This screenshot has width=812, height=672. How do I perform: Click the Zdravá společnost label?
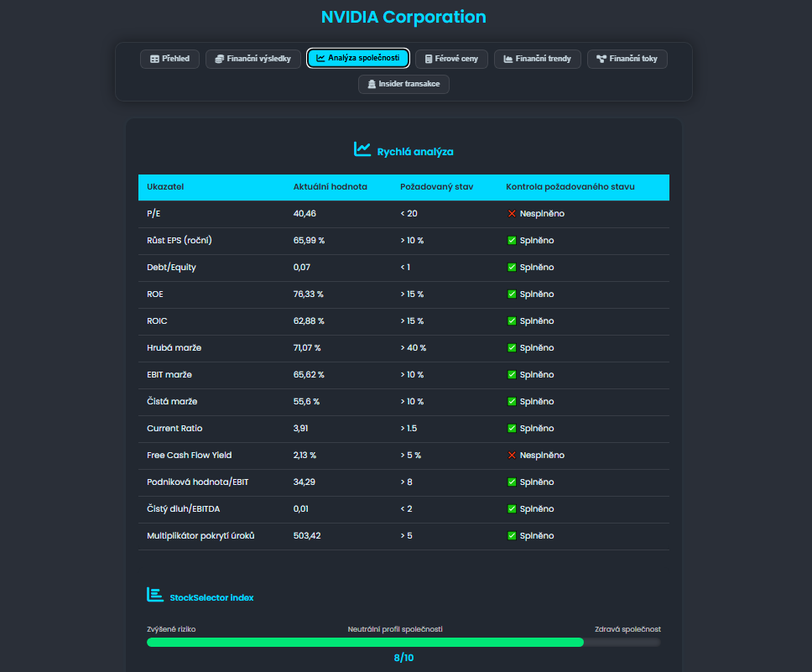(x=627, y=629)
